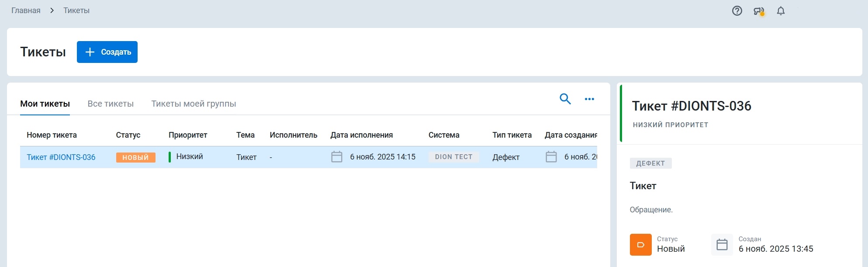Viewport: 868px width, 267px height.
Task: Go to Главная in breadcrumbs
Action: click(x=26, y=10)
